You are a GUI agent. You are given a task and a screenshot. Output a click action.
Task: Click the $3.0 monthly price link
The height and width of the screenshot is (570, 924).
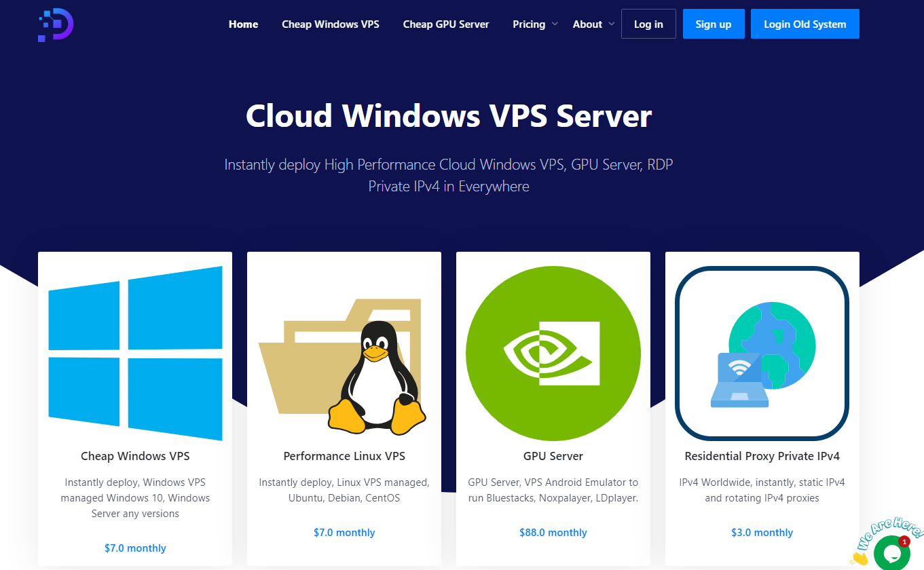(762, 533)
